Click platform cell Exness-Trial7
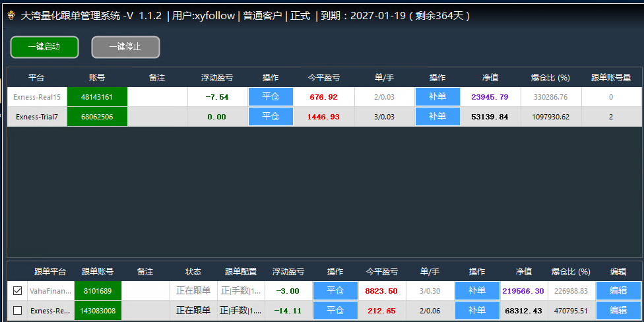Viewport: 644px width, 322px height. (x=37, y=117)
